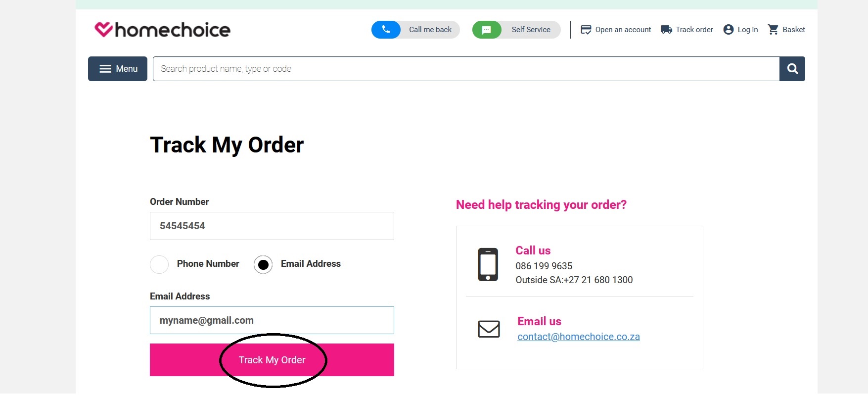
Task: Click the Log in link text
Action: pyautogui.click(x=747, y=30)
